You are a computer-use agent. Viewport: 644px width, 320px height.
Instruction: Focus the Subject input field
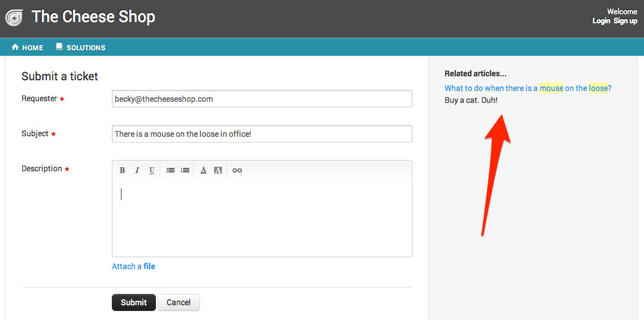coord(262,133)
